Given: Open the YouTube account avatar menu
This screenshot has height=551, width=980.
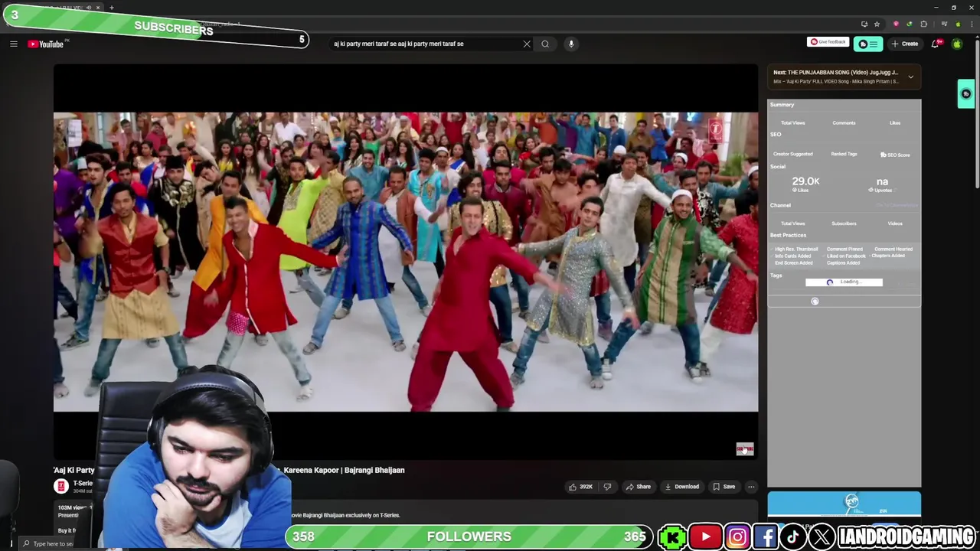Looking at the screenshot, I should click(x=957, y=44).
